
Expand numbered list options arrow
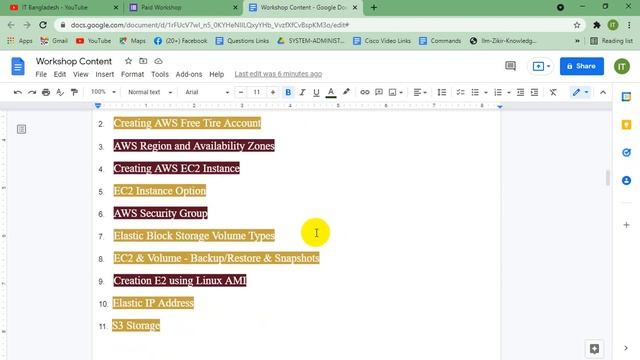[509, 92]
